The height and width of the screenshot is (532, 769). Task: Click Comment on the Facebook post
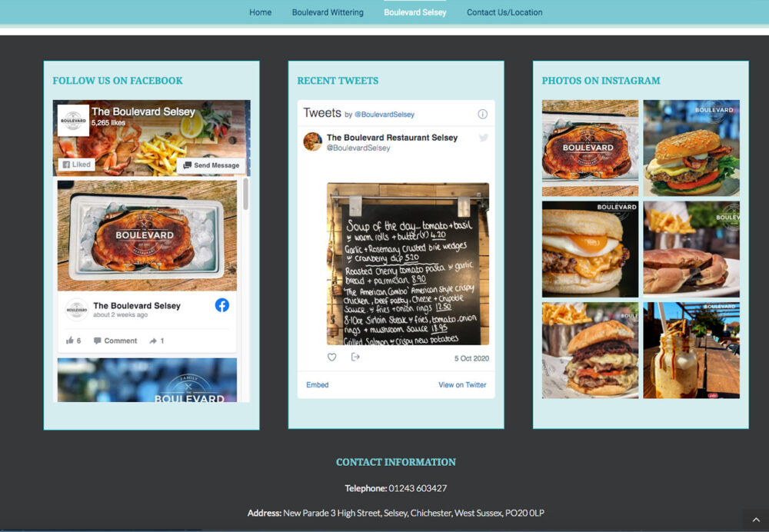point(115,341)
